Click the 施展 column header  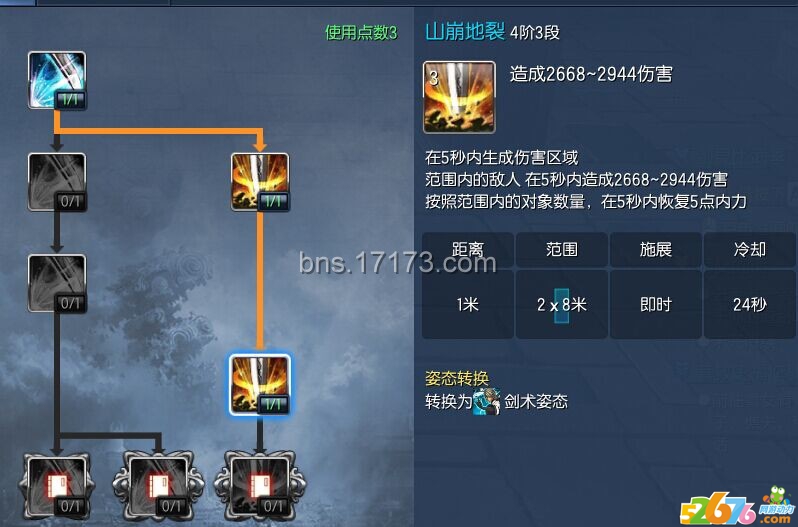pos(656,249)
